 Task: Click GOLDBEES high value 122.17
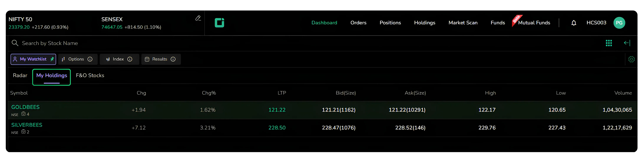pyautogui.click(x=487, y=110)
